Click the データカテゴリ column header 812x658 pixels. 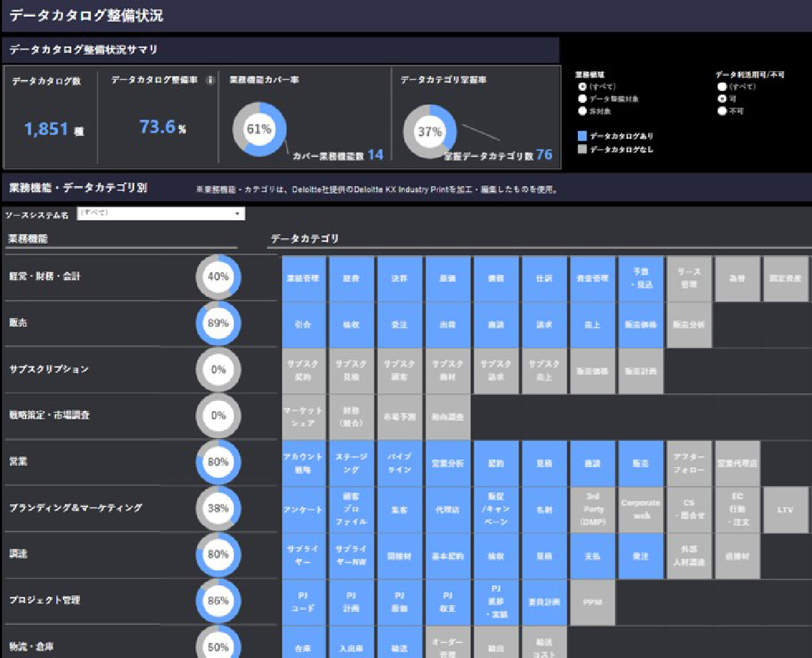304,239
